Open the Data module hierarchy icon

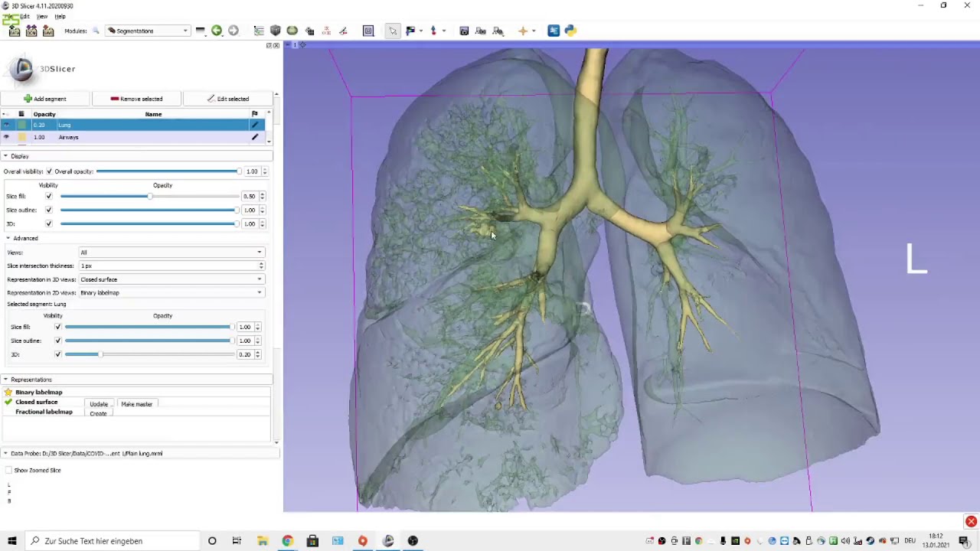(259, 31)
